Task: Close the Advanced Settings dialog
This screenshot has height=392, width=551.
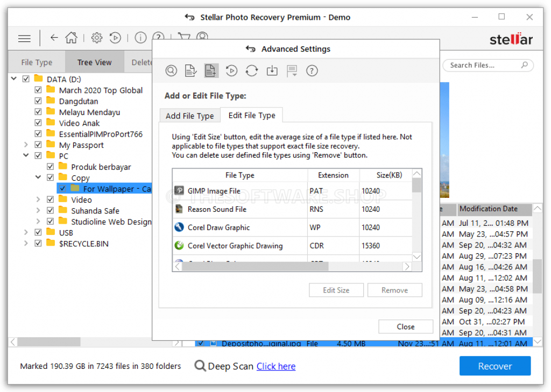Action: point(406,327)
